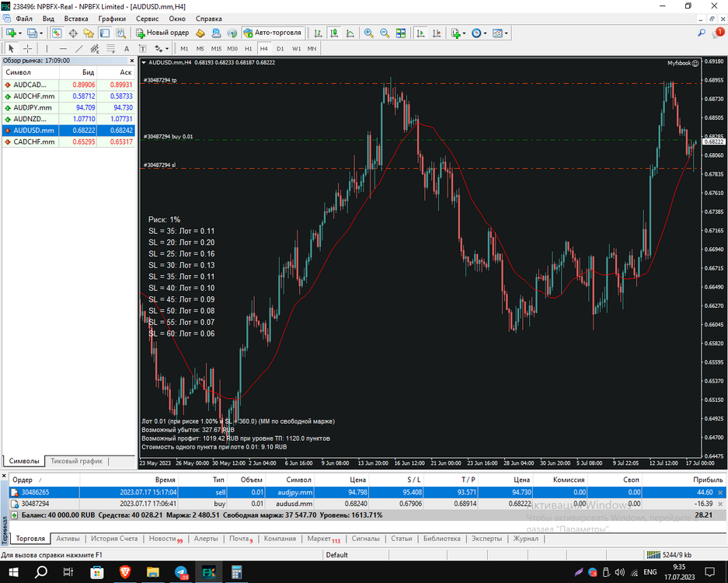728x583 pixels.
Task: Select the equidistant channel tool
Action: click(x=95, y=48)
